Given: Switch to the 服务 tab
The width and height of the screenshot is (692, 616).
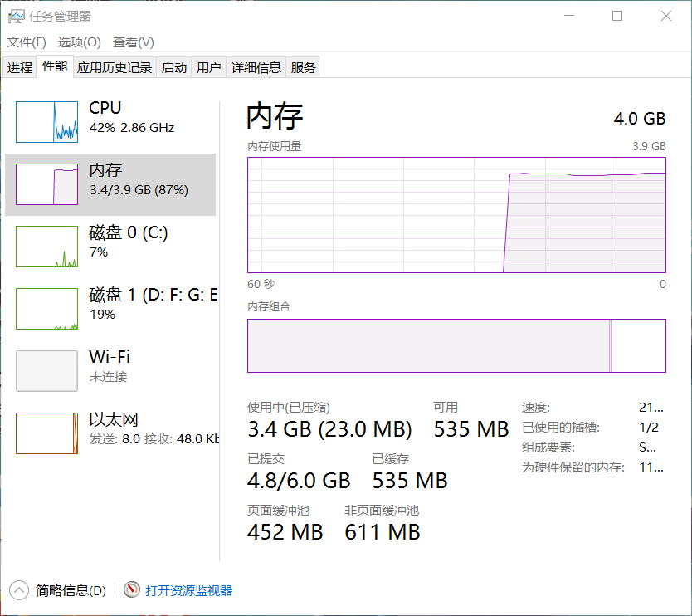Looking at the screenshot, I should coord(304,68).
